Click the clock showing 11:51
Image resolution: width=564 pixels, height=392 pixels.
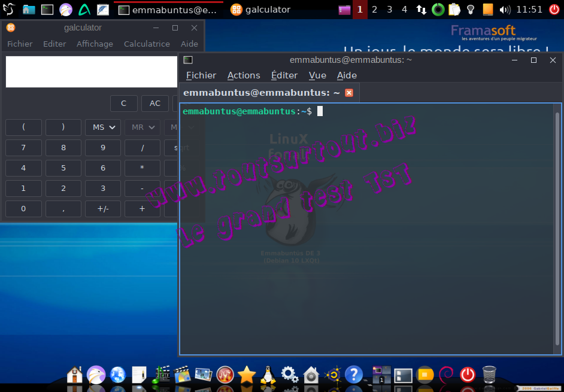pos(529,10)
